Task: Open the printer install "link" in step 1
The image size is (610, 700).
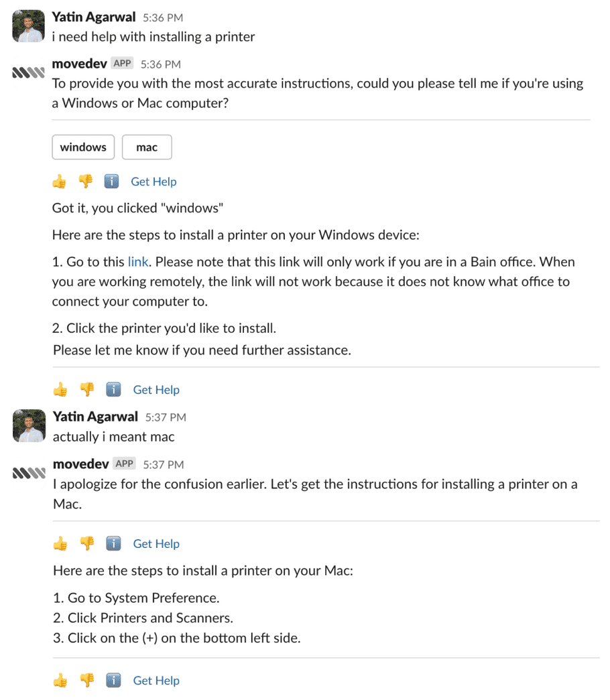Action: (x=138, y=262)
